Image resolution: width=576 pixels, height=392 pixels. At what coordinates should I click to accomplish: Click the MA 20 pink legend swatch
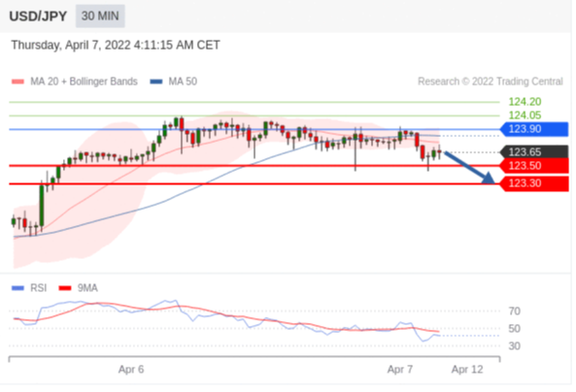click(17, 82)
